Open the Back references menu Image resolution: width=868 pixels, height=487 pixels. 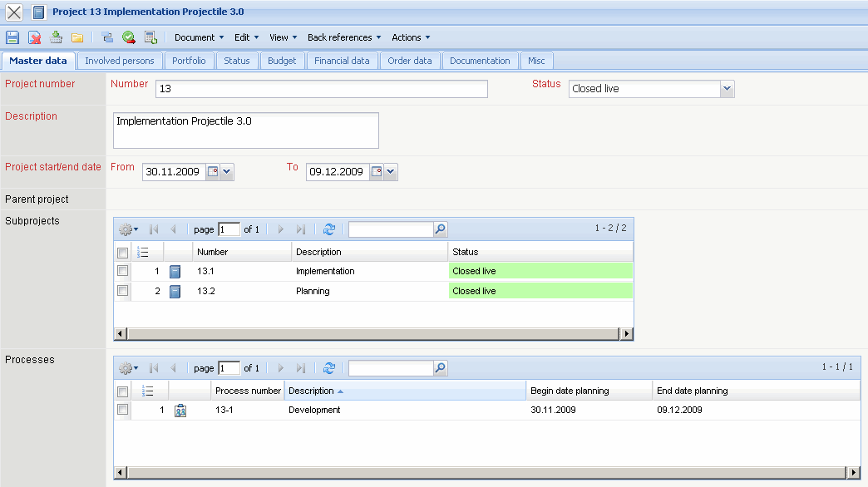click(x=343, y=37)
